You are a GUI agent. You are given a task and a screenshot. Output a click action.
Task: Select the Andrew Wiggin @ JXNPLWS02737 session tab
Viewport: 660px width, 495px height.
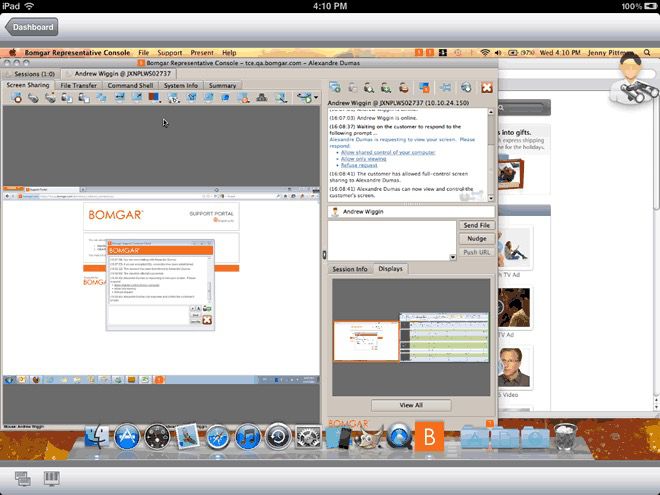[x=119, y=74]
